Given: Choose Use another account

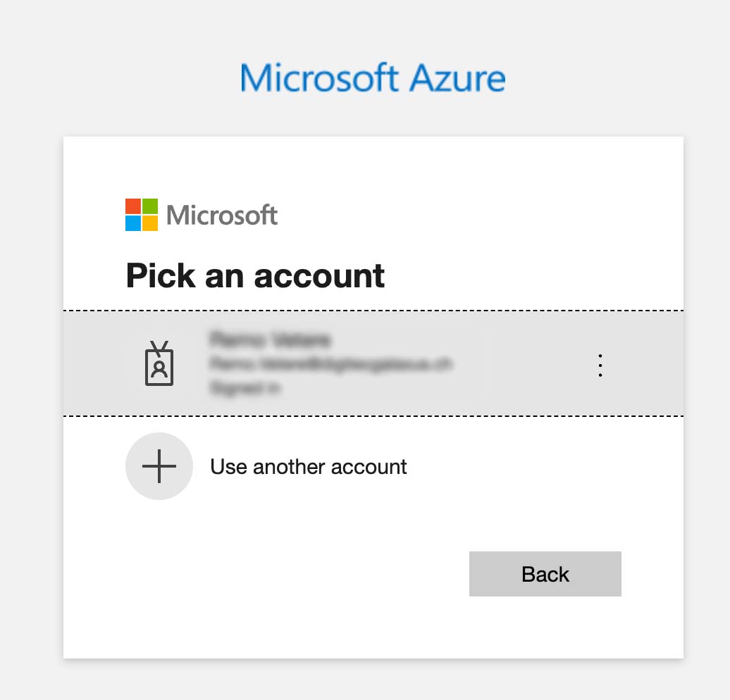Looking at the screenshot, I should coord(308,466).
